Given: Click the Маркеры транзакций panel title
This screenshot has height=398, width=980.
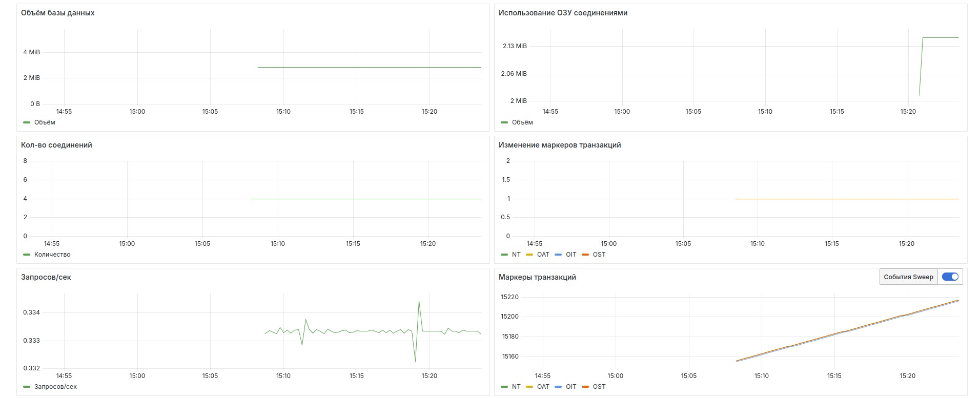Looking at the screenshot, I should [x=537, y=277].
